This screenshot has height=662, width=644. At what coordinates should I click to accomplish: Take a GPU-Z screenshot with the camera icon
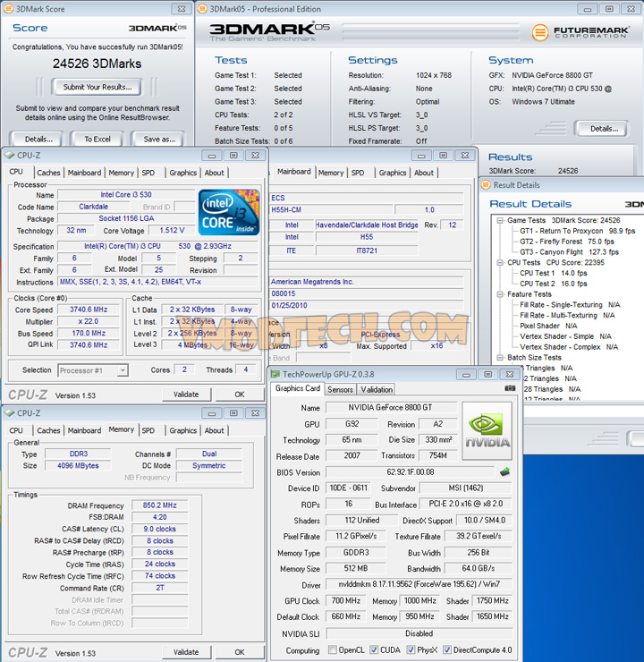510,388
